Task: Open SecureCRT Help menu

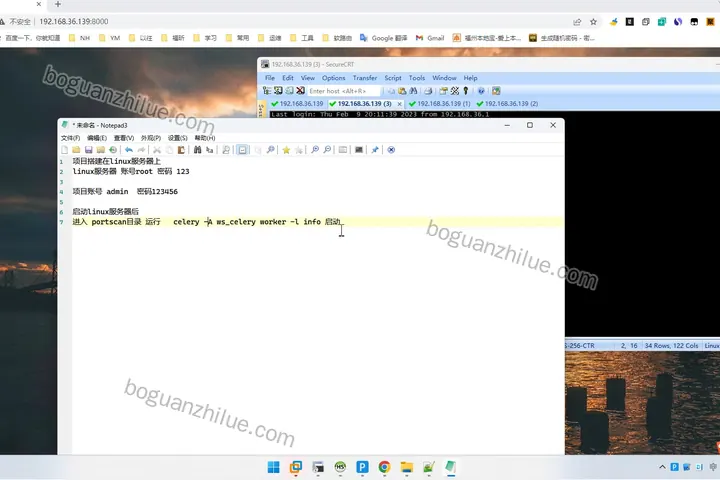Action: click(x=470, y=78)
